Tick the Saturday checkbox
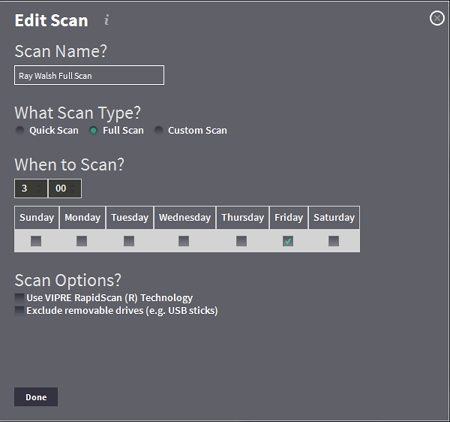This screenshot has height=422, width=450. tap(334, 241)
